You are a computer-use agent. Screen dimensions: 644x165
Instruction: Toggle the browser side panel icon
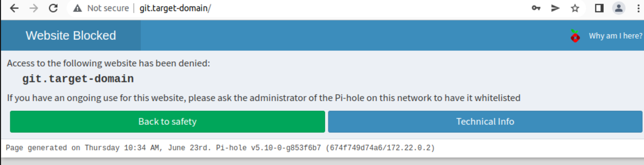599,8
